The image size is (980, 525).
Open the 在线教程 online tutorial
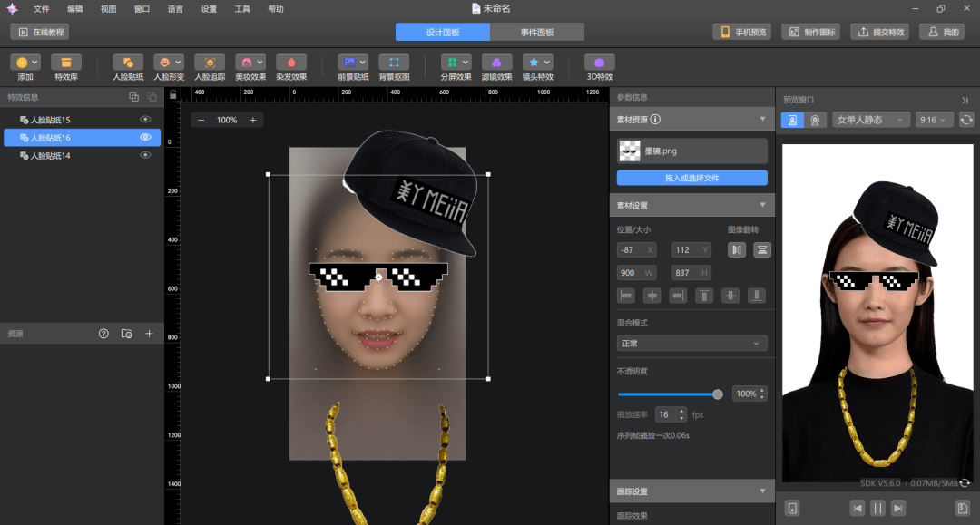coord(40,32)
